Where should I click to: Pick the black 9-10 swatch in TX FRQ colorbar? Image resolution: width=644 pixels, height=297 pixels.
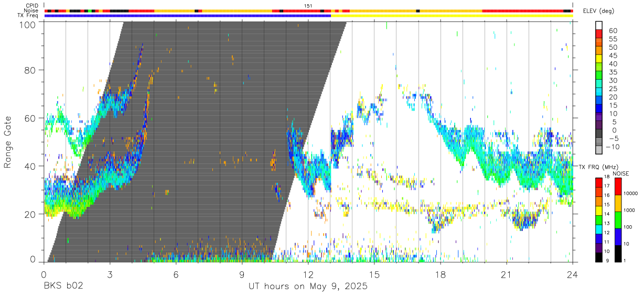pyautogui.click(x=599, y=257)
